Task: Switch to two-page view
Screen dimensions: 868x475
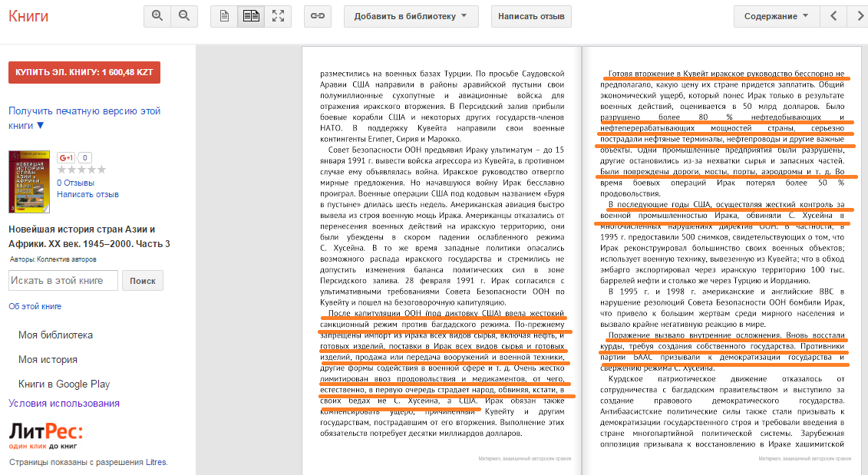Action: pos(251,17)
